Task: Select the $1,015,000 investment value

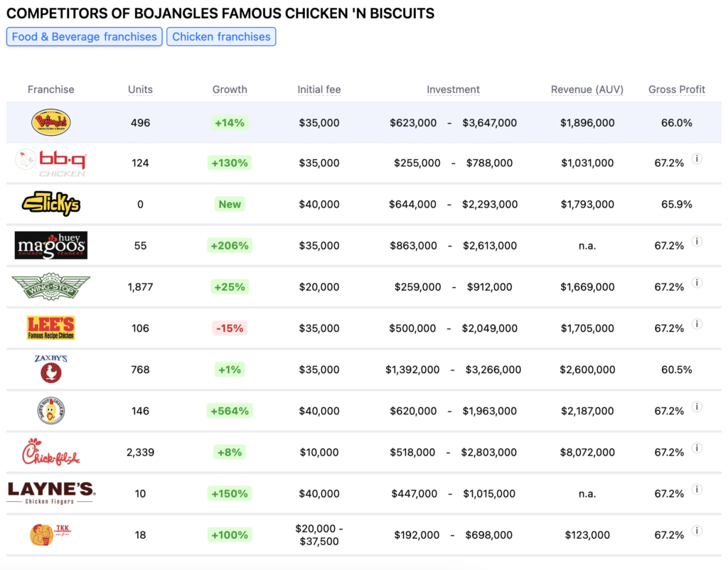Action: click(489, 493)
